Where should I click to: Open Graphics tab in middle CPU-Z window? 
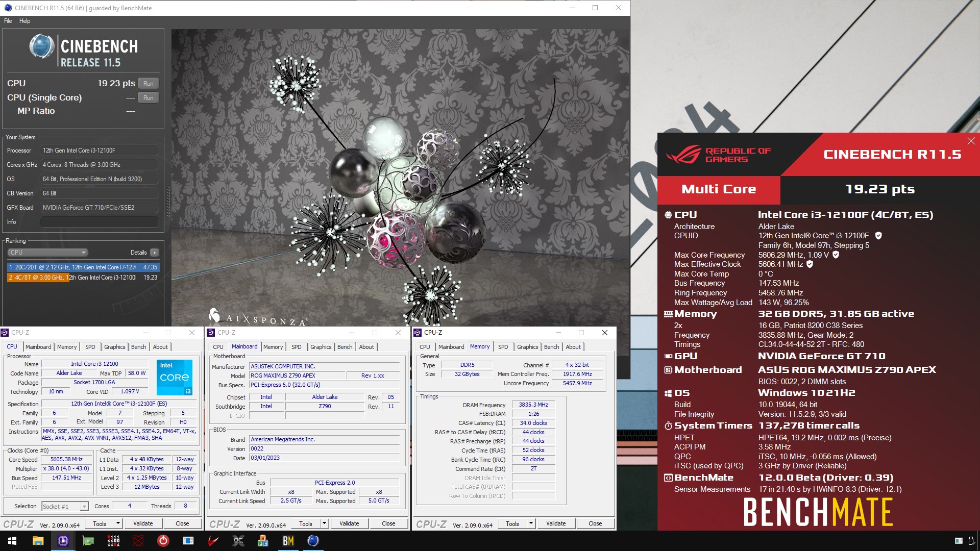pos(321,347)
